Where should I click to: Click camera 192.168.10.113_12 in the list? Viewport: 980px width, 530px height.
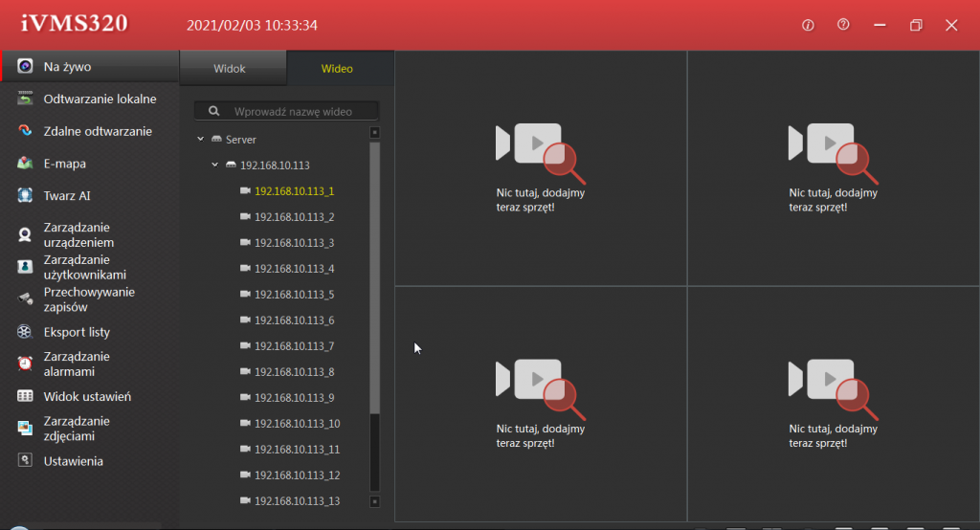point(297,475)
